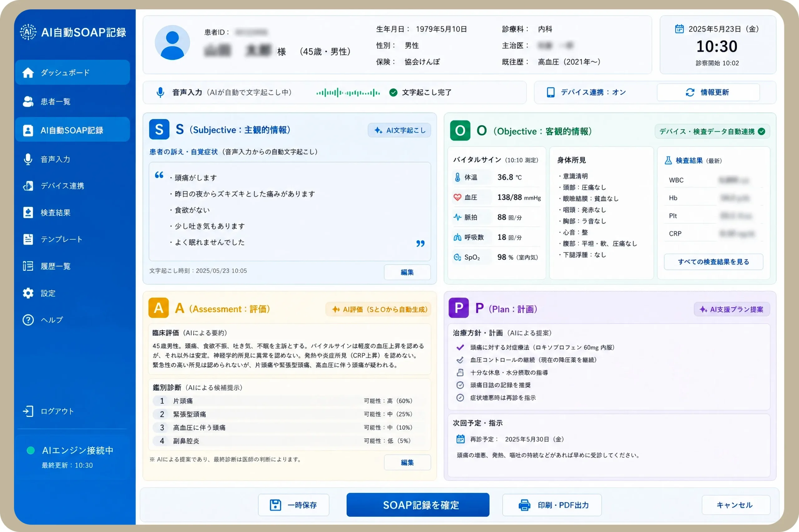Image resolution: width=799 pixels, height=532 pixels.
Task: Click the 体温 thermometer icon
Action: 457,177
